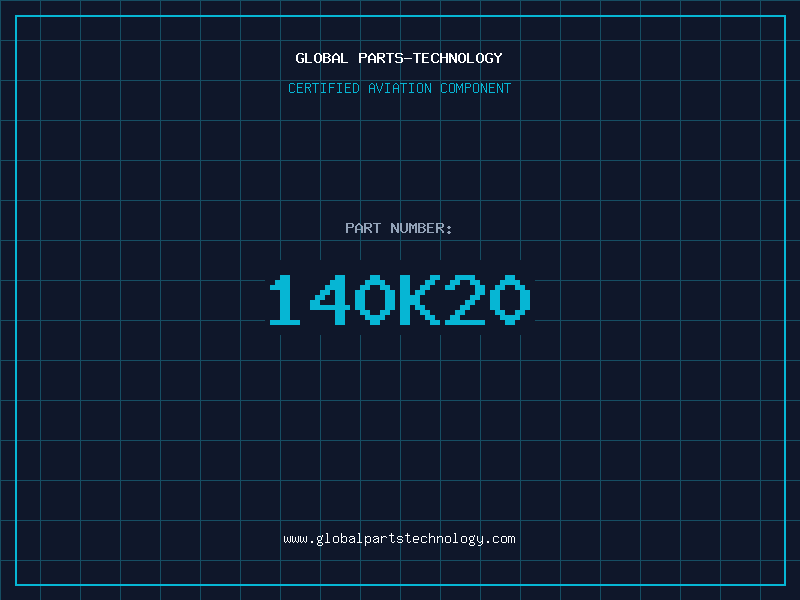Click the www prefix of the website URL
The image size is (800, 600).
[x=295, y=539]
